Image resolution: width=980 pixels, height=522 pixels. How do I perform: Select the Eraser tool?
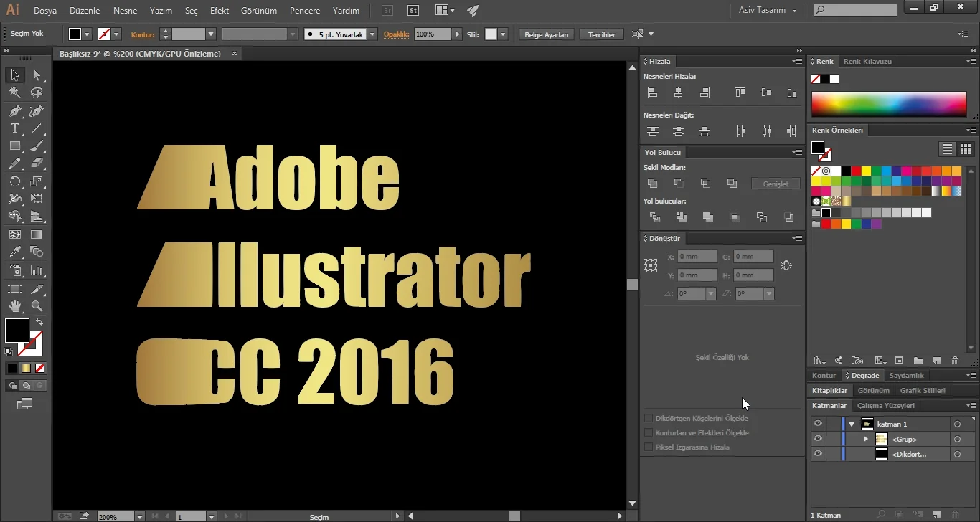[x=37, y=164]
